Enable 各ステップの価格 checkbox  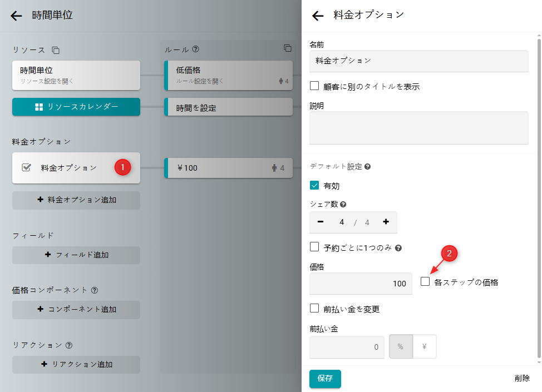point(425,281)
